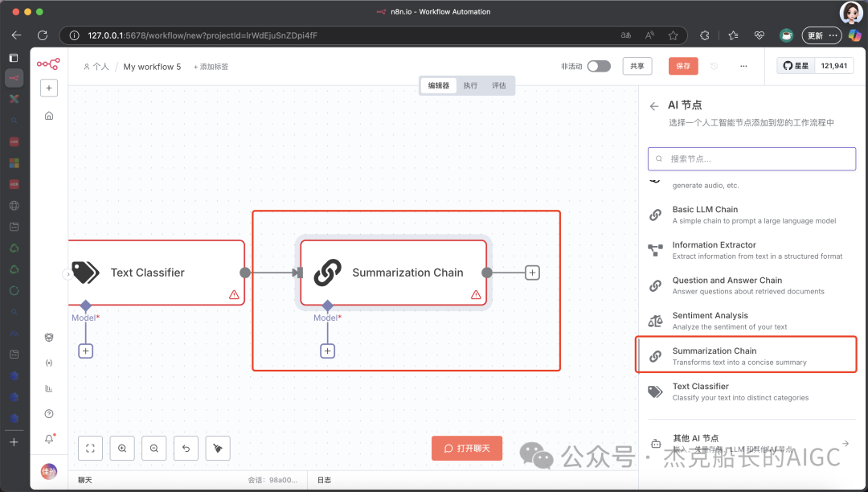868x492 pixels.
Task: Click the Personal project breadcrumb
Action: pyautogui.click(x=96, y=67)
